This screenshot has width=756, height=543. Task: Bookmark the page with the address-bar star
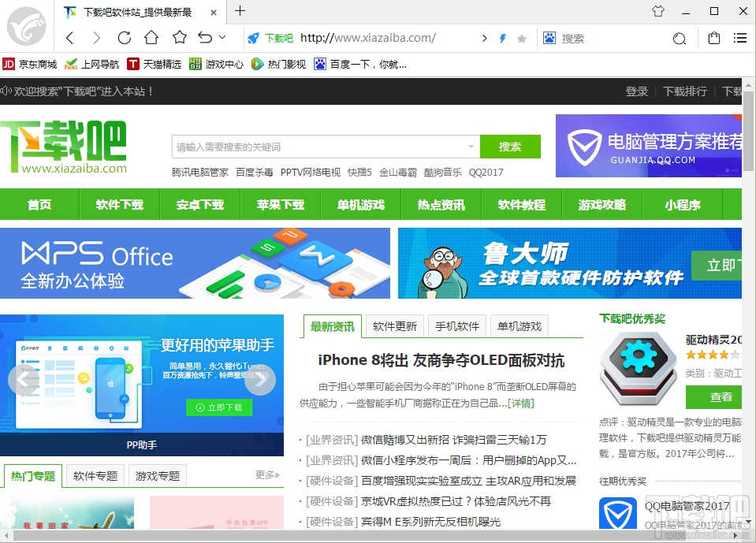pyautogui.click(x=522, y=39)
